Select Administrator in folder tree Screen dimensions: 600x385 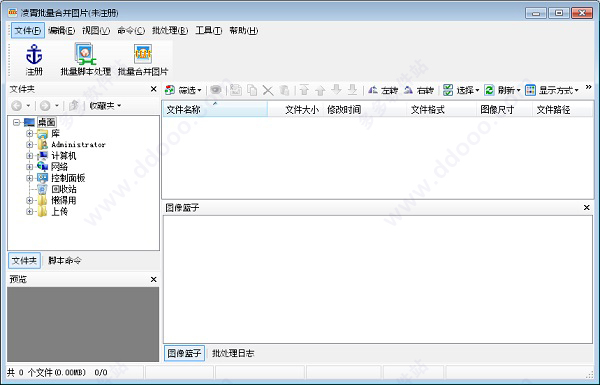click(78, 145)
